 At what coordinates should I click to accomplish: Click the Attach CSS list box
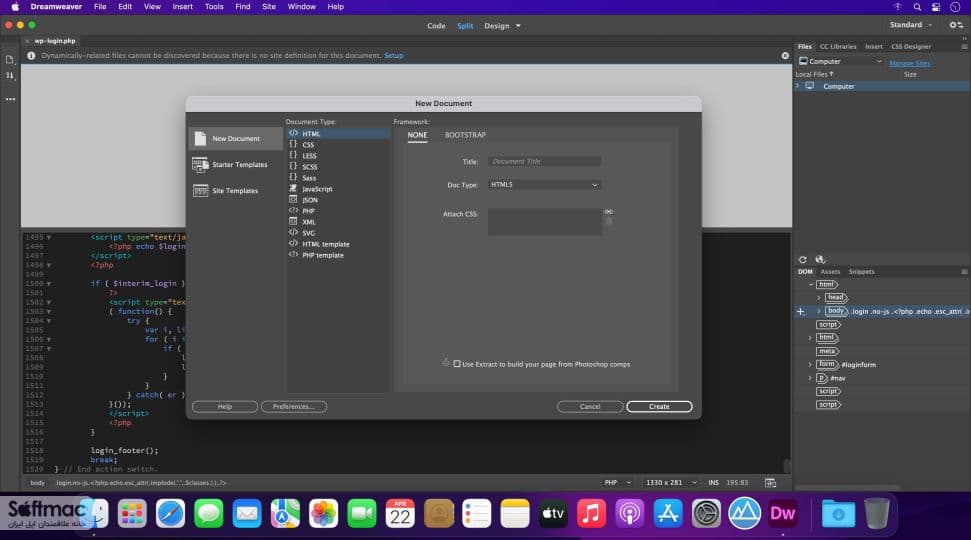click(544, 222)
